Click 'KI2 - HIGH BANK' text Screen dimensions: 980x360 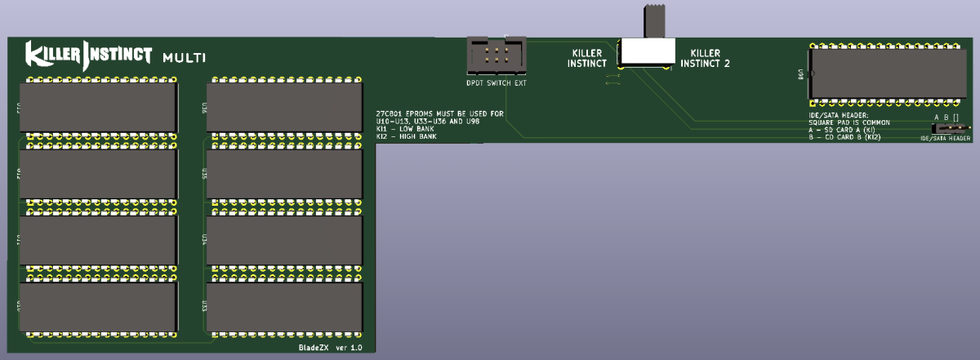tap(407, 137)
